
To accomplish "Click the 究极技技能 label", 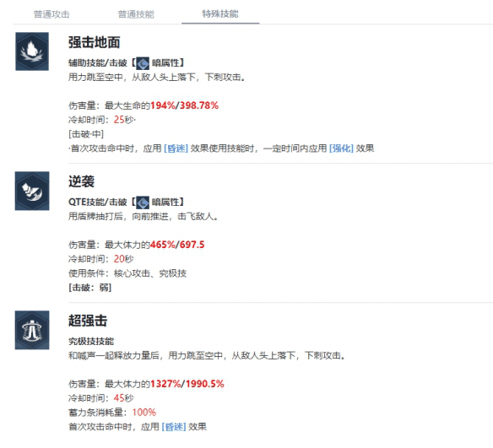I will point(91,341).
